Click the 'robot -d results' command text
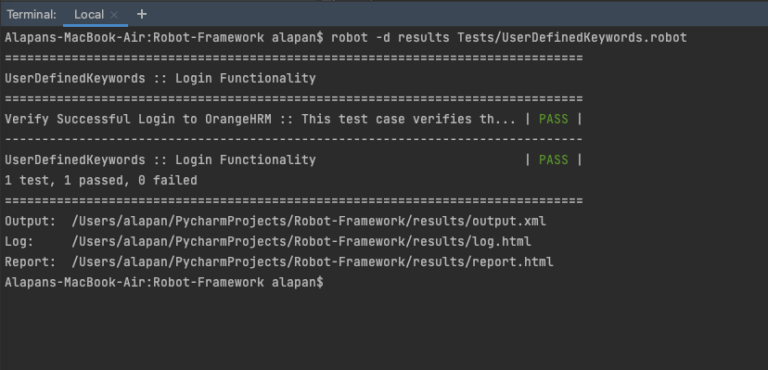Viewport: 768px width, 370px height. (x=390, y=38)
